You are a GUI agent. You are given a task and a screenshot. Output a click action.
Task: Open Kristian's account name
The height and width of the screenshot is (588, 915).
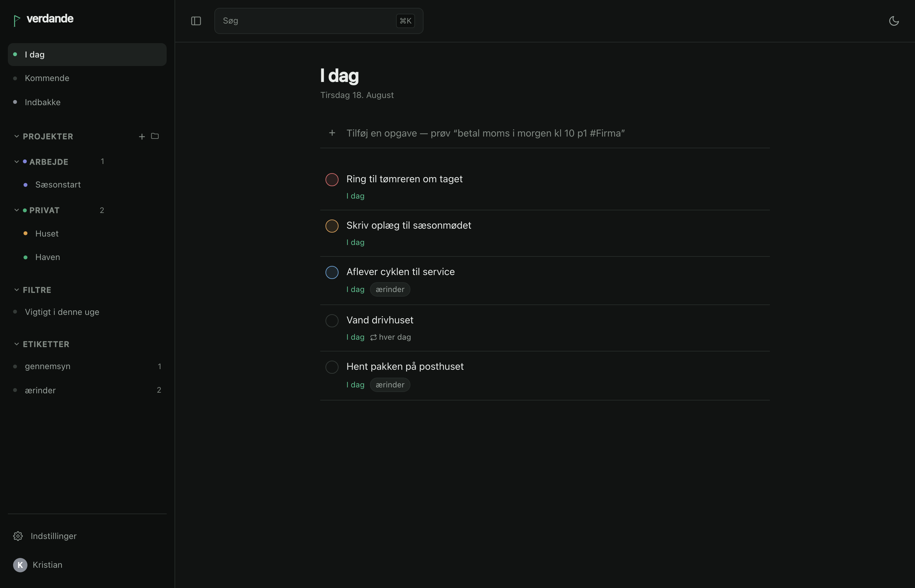(x=47, y=565)
